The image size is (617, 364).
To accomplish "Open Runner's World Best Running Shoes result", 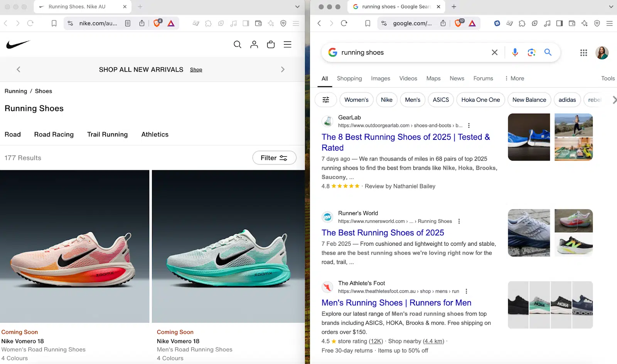I will [383, 233].
